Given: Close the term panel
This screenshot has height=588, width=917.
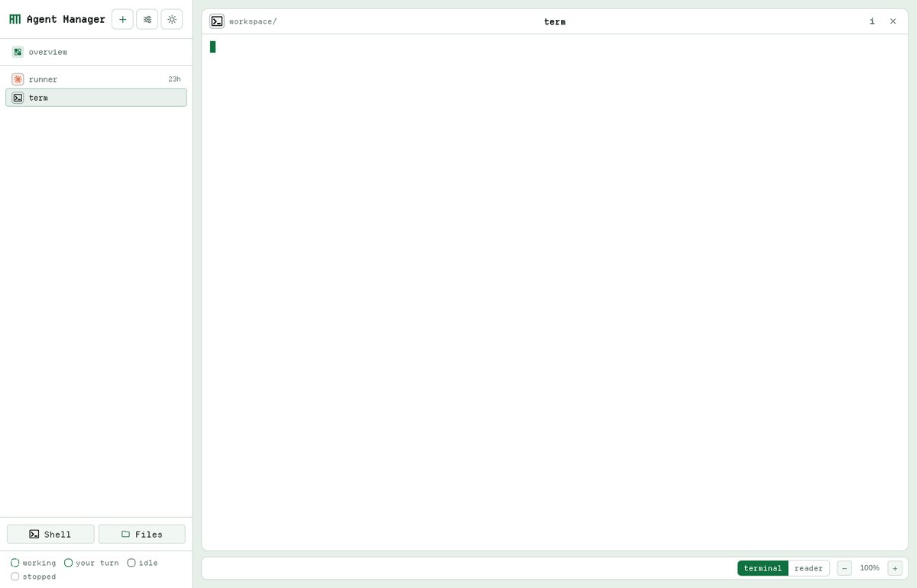Looking at the screenshot, I should (x=893, y=21).
